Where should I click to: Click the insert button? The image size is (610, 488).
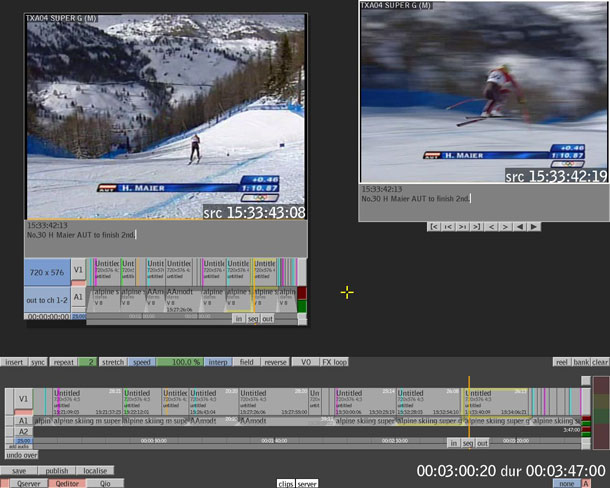14,362
